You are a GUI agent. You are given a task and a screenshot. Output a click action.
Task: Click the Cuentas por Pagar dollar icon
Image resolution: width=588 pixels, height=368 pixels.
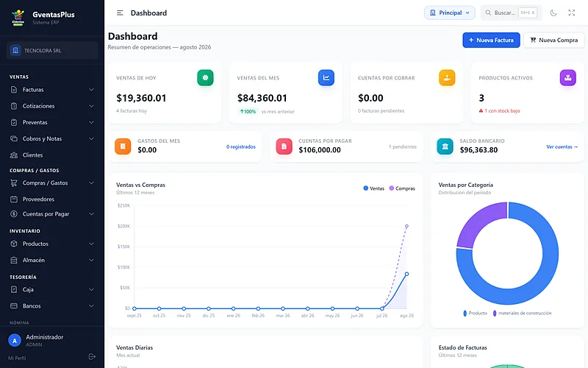(14, 214)
